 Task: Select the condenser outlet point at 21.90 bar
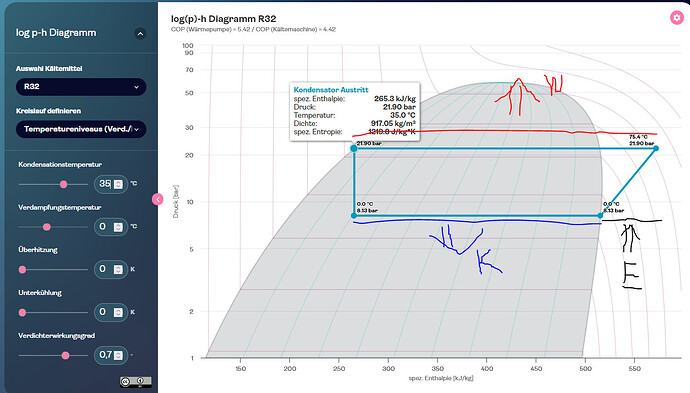(x=354, y=149)
